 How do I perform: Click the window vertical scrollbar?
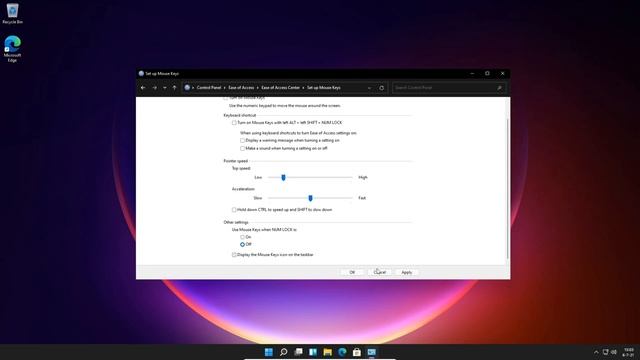(x=507, y=189)
